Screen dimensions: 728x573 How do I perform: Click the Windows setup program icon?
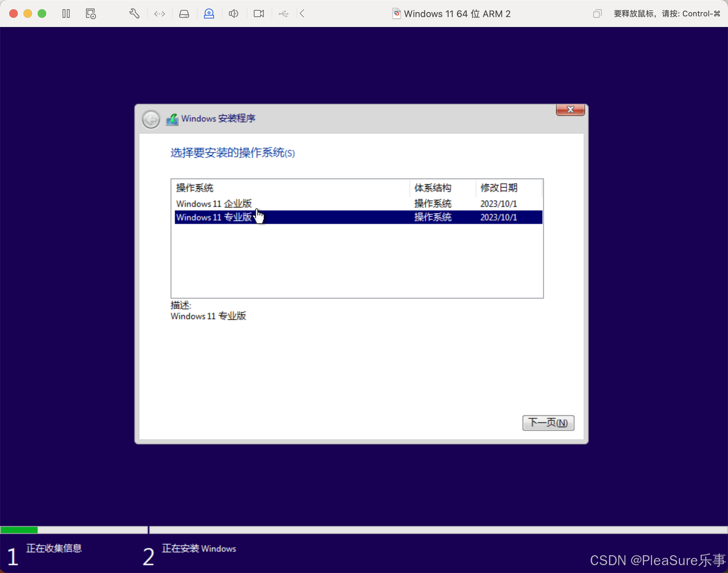tap(172, 119)
